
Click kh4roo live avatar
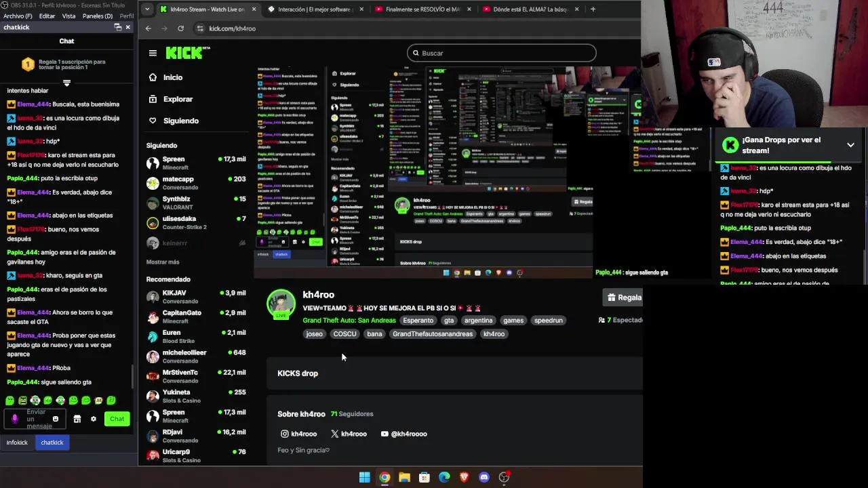coord(281,304)
